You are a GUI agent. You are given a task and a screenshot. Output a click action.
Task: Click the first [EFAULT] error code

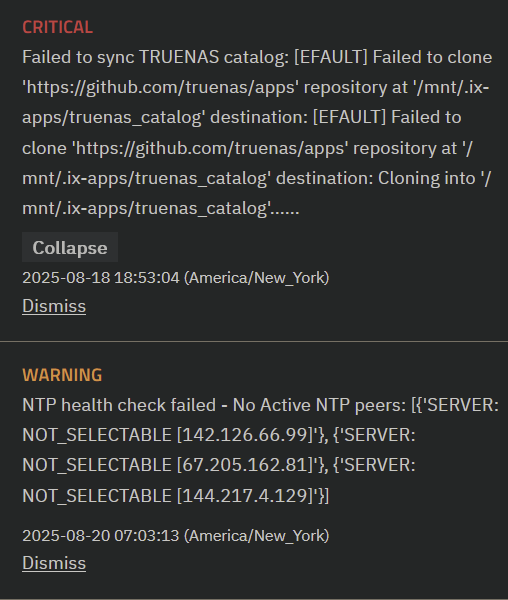331,57
